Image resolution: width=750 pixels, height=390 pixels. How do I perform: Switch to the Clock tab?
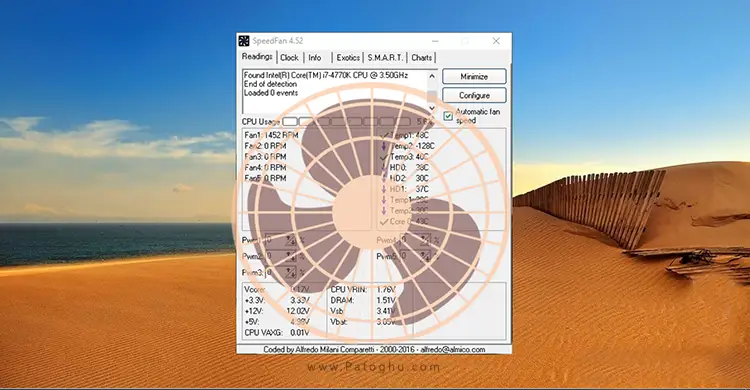click(289, 57)
